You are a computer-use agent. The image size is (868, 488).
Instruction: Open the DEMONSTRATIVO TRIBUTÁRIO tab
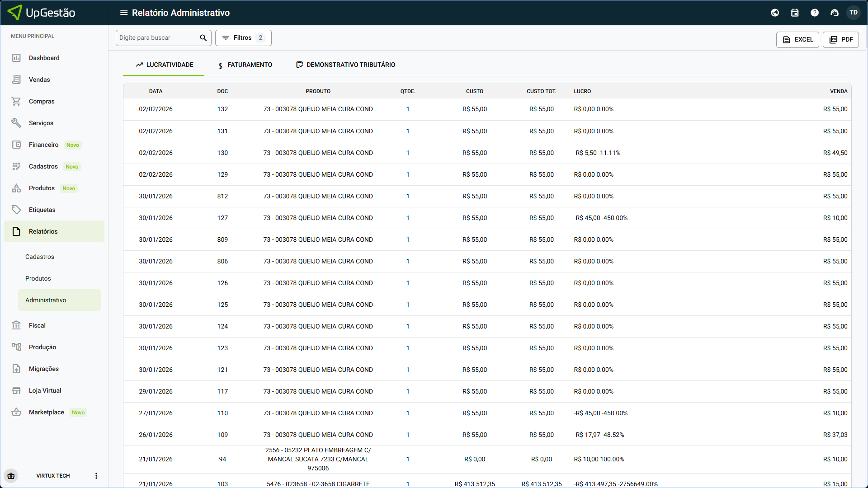tap(345, 65)
